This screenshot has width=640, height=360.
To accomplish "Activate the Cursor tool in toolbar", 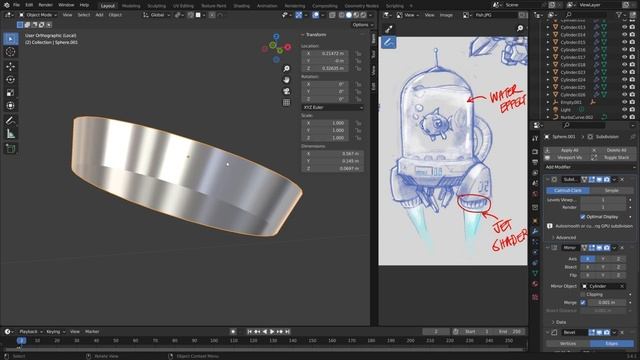I will pos(11,52).
